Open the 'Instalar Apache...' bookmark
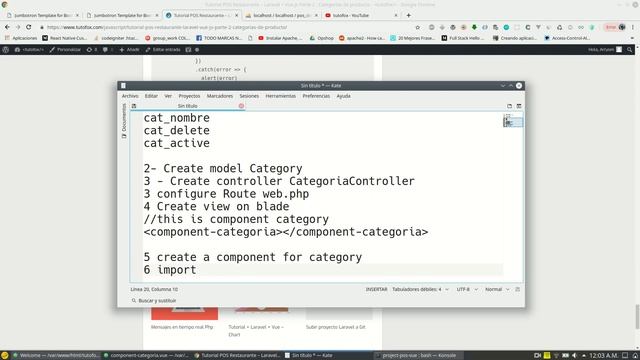 (x=280, y=38)
